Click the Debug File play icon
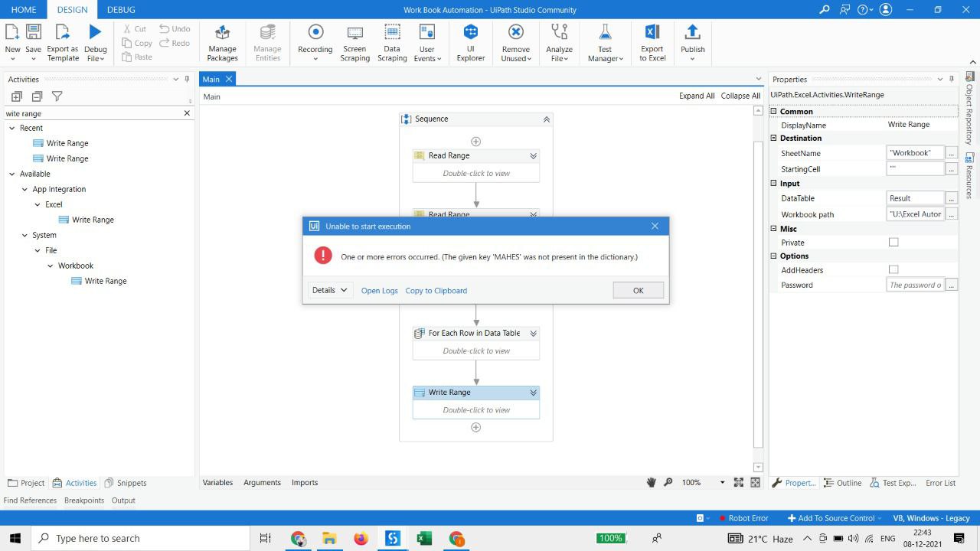 click(95, 32)
